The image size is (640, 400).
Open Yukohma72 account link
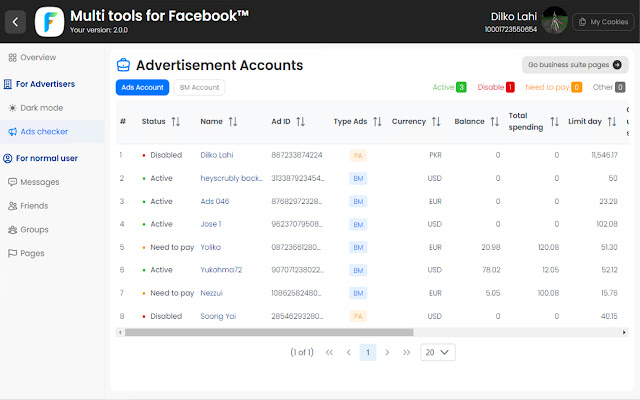pos(221,270)
